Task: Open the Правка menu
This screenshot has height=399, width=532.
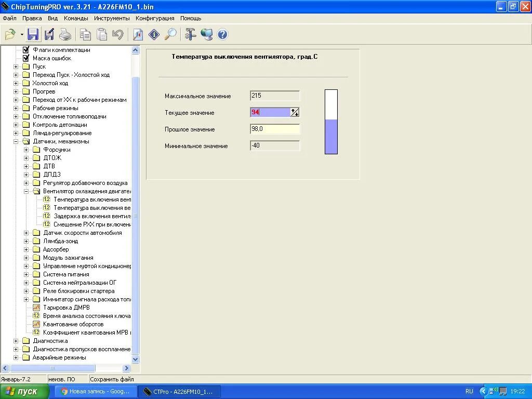Action: [32, 18]
